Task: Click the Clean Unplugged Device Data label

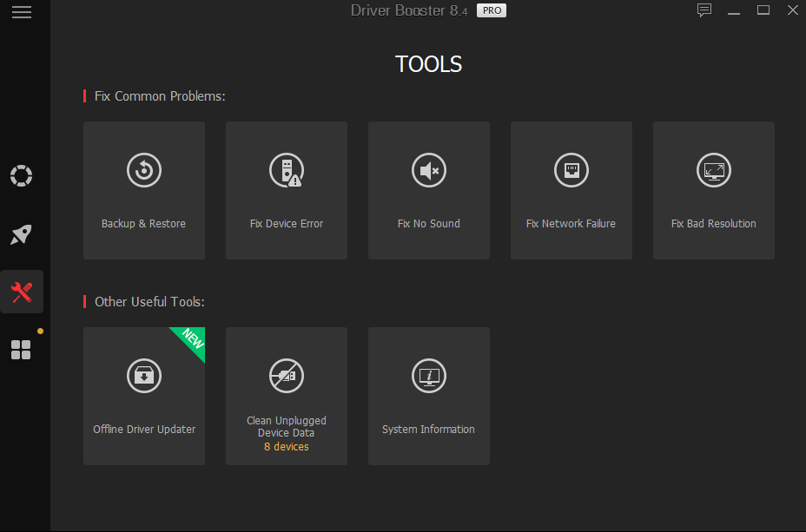Action: [287, 427]
